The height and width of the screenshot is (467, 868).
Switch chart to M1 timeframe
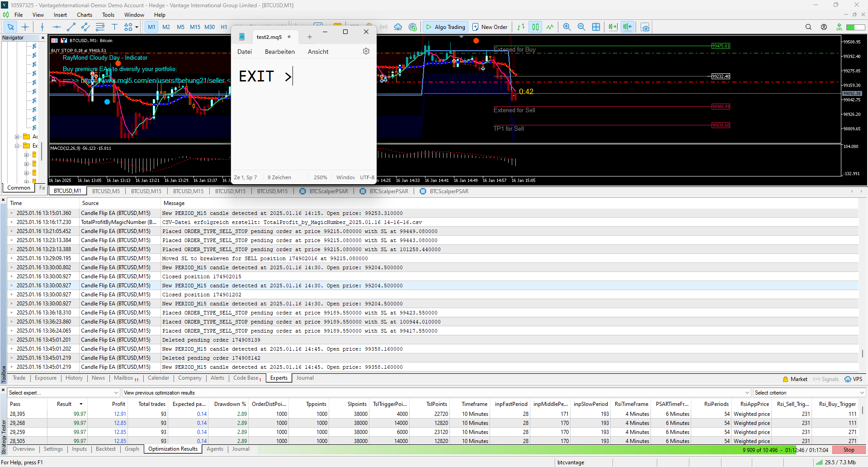click(151, 27)
